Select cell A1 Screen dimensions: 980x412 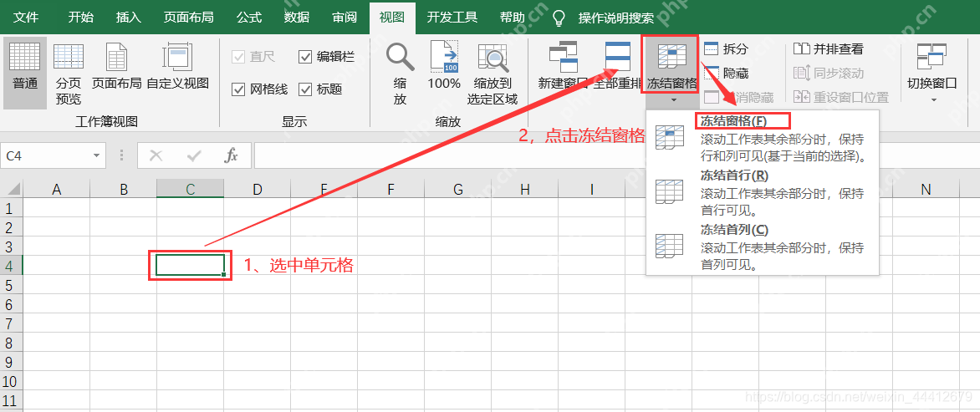point(56,207)
